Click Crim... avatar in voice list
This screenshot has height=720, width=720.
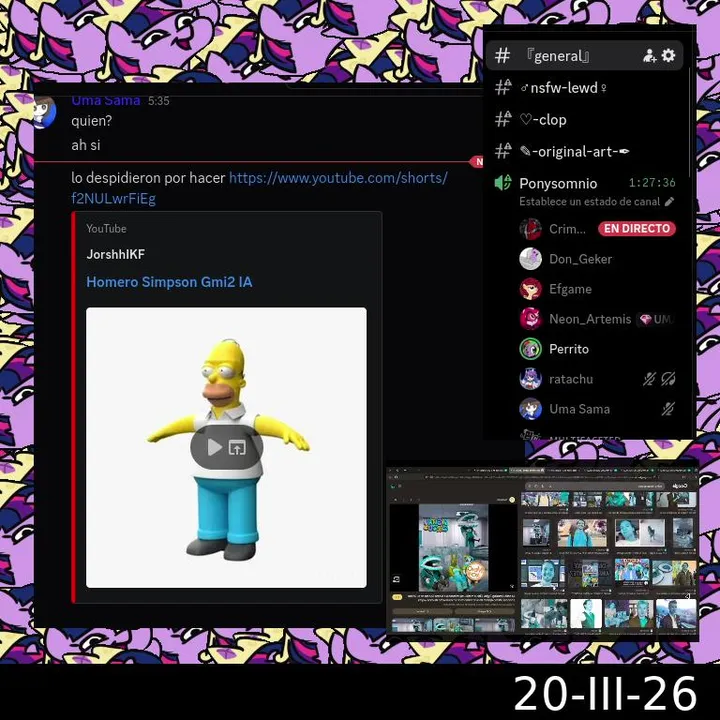point(530,229)
